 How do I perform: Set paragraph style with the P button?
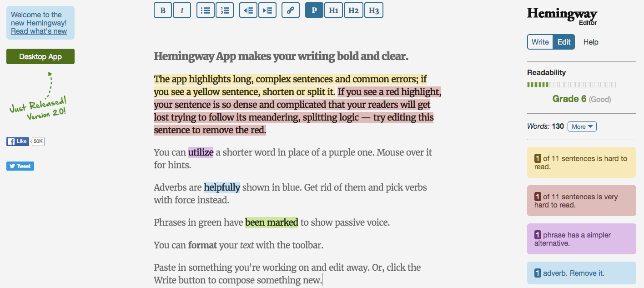click(x=314, y=10)
